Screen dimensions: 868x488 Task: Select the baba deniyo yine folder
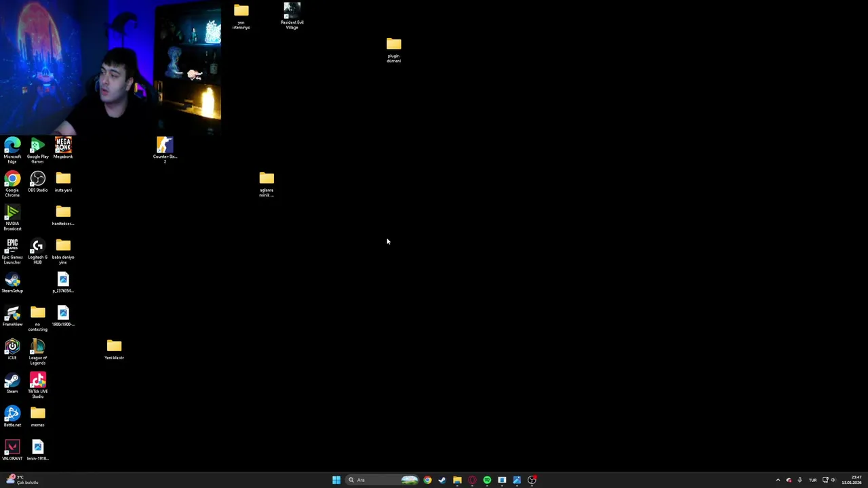pos(63,251)
